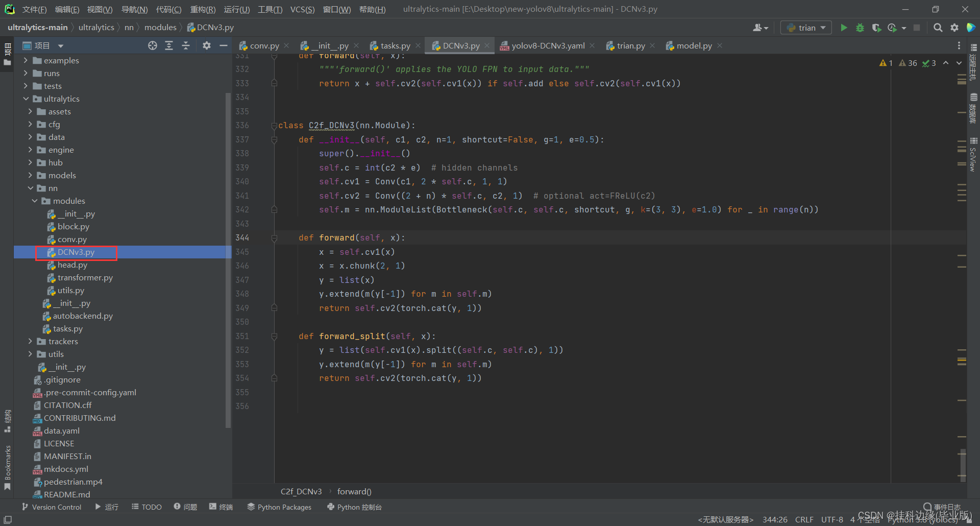Fold the forward_split method block
Viewport: 980px width, 526px height.
274,337
